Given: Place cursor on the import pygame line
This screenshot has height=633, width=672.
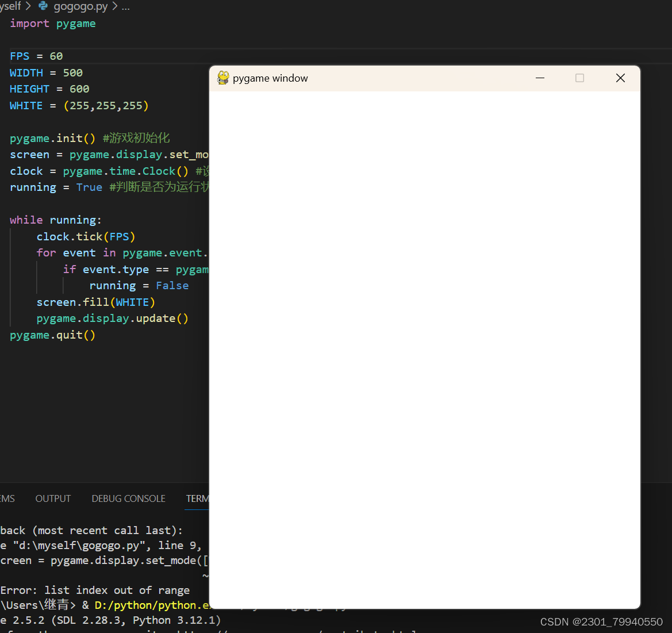Looking at the screenshot, I should coord(52,23).
